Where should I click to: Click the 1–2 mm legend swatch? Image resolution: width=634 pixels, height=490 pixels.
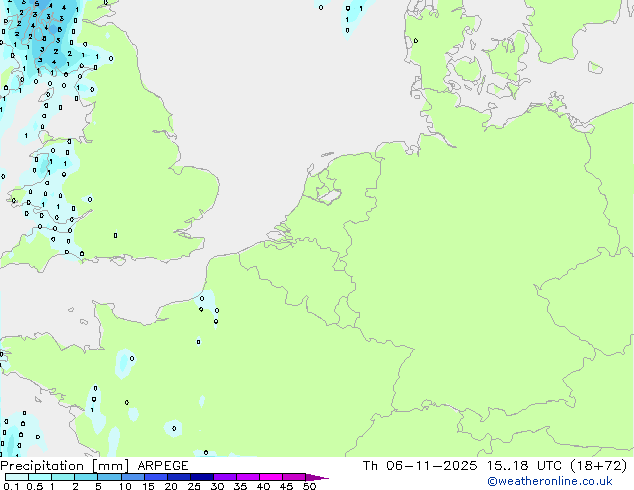(63, 477)
